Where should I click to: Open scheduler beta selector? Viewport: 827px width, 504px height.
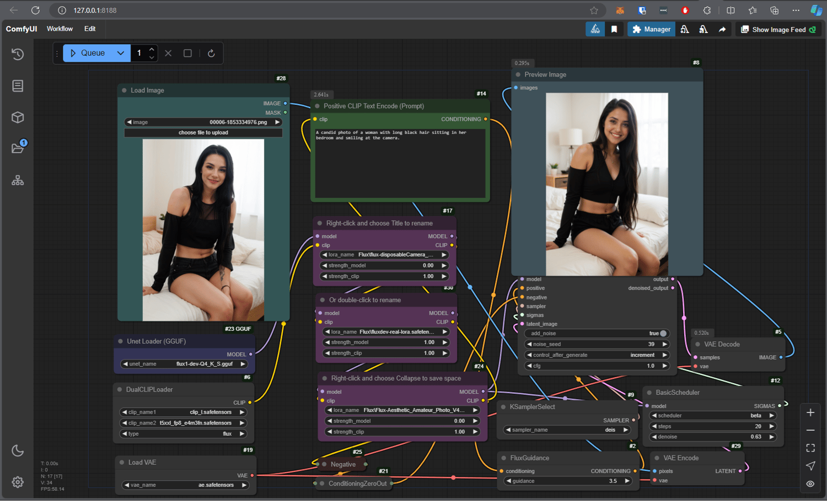pyautogui.click(x=713, y=415)
